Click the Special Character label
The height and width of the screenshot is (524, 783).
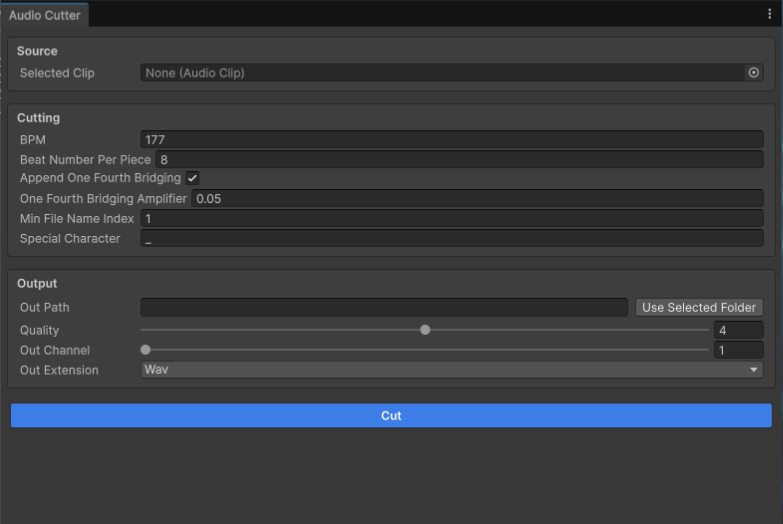tap(70, 239)
